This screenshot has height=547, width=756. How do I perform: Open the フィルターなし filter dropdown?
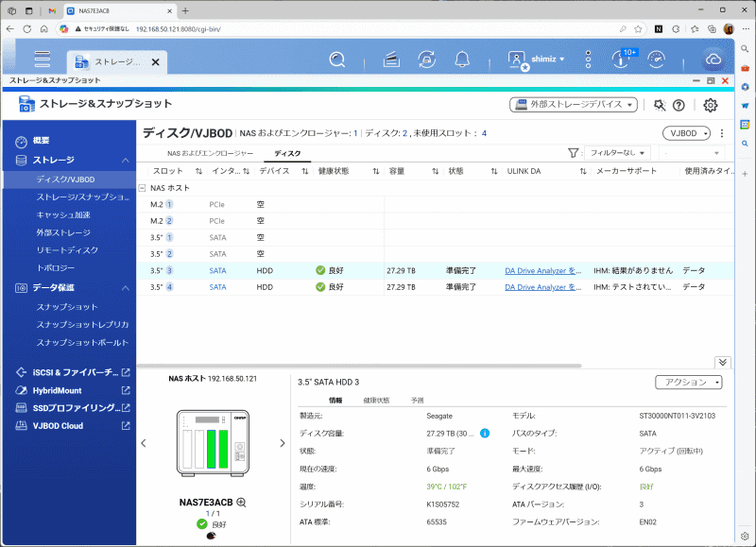pos(618,152)
